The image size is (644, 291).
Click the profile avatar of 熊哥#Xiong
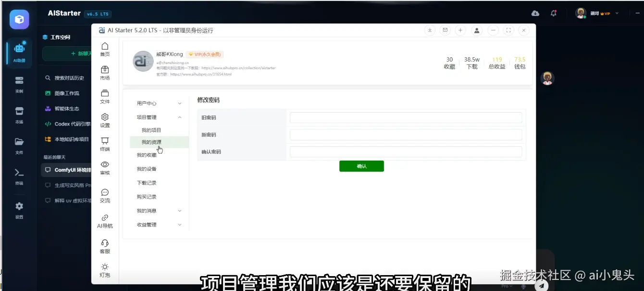click(143, 61)
